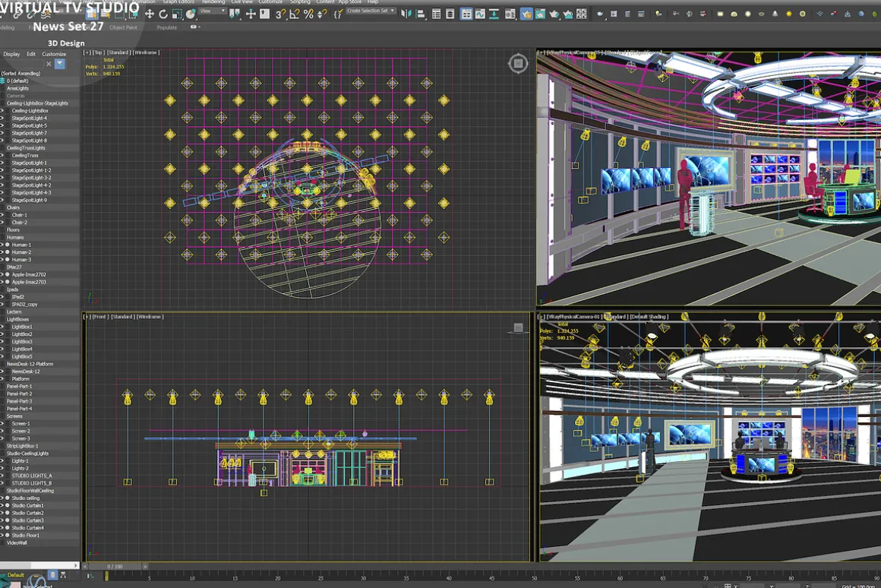This screenshot has width=881, height=588.
Task: Open the scene explorer Customize menu
Action: (x=54, y=54)
